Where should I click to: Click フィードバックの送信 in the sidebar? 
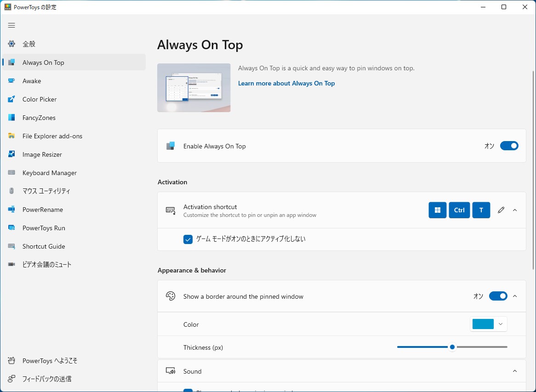46,379
